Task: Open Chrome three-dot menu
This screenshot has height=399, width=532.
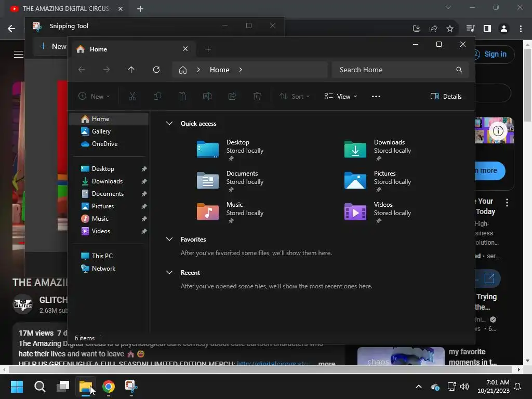Action: coord(521,29)
